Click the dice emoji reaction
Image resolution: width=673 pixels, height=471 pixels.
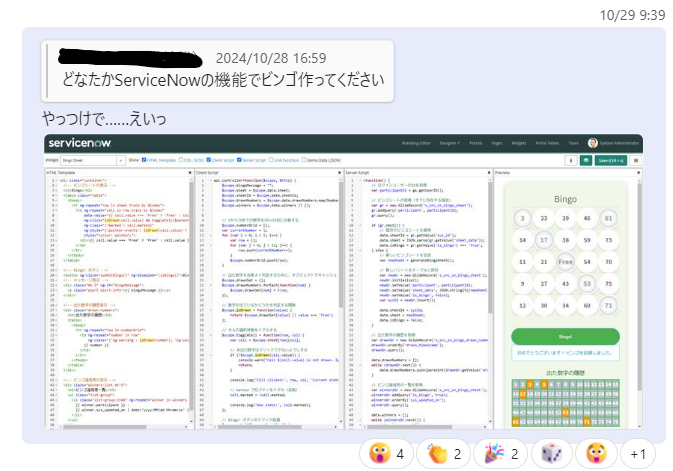[x=552, y=453]
